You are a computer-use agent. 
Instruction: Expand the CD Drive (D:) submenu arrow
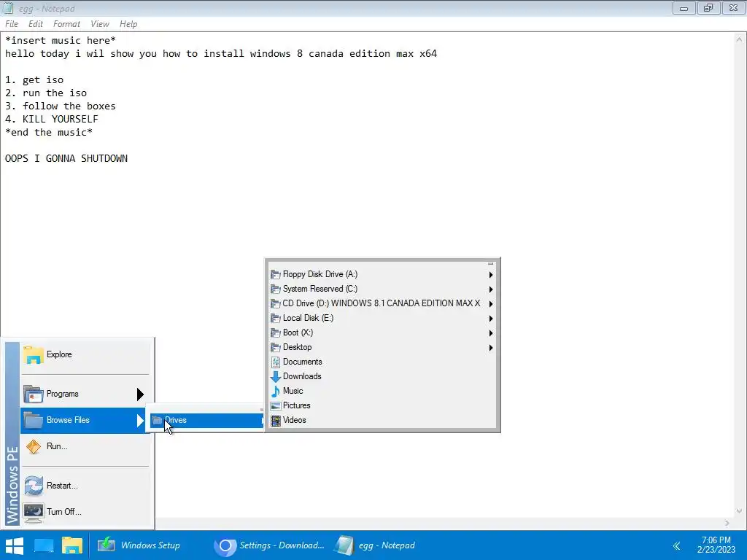point(491,304)
